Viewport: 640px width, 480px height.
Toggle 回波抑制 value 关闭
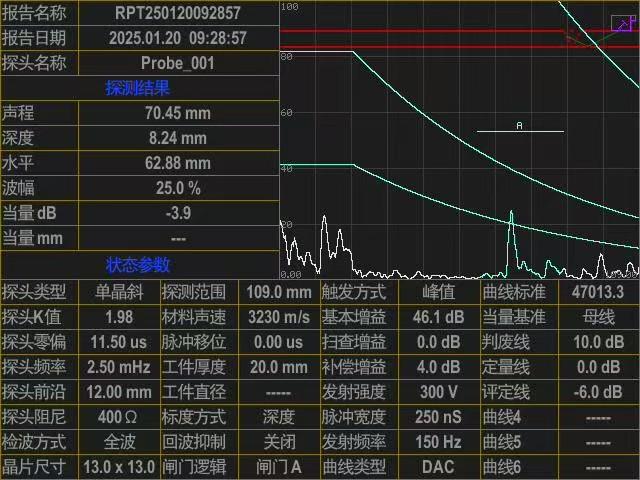coord(278,442)
